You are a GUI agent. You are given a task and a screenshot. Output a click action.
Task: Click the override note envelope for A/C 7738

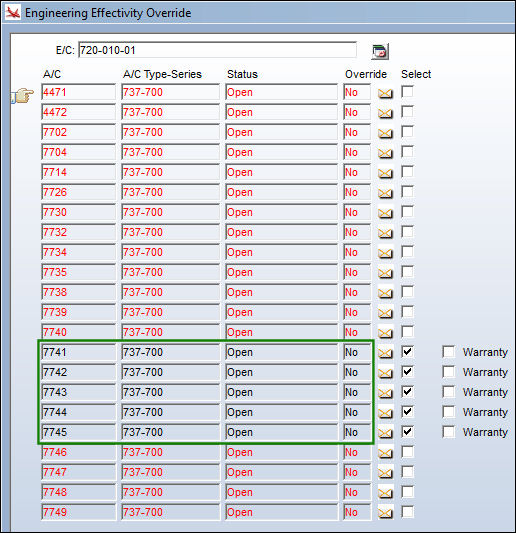tap(385, 293)
